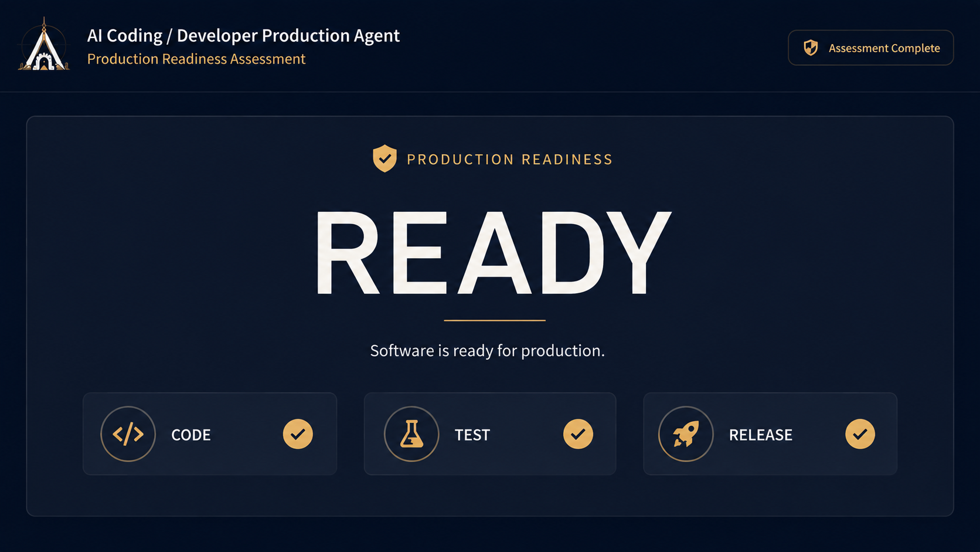
Task: Click the Assessment Complete button
Action: click(x=870, y=48)
